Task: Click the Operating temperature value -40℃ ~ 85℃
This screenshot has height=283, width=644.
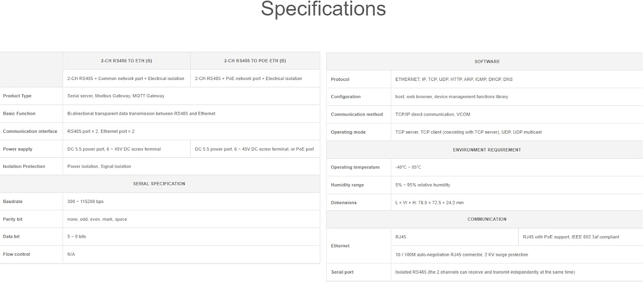Action: (408, 167)
